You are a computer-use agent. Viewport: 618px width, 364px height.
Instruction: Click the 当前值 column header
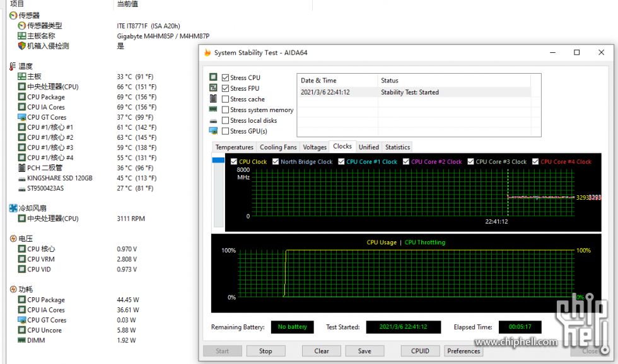point(127,4)
